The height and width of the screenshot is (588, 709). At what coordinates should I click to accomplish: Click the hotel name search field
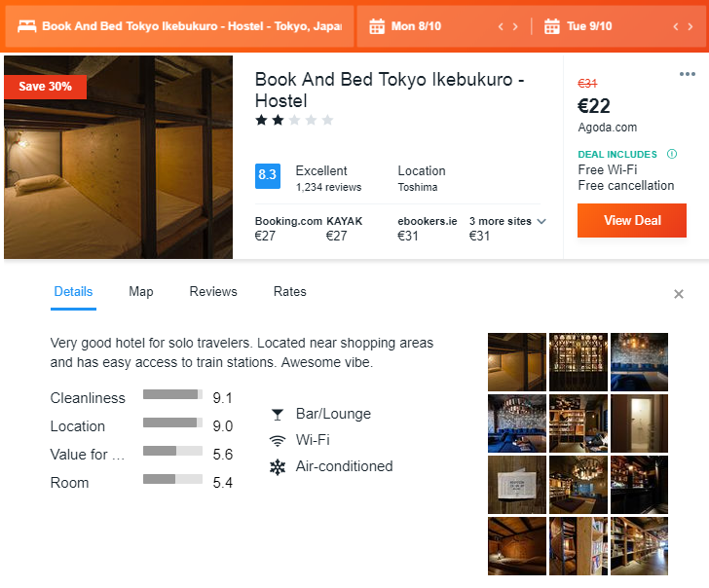point(179,26)
